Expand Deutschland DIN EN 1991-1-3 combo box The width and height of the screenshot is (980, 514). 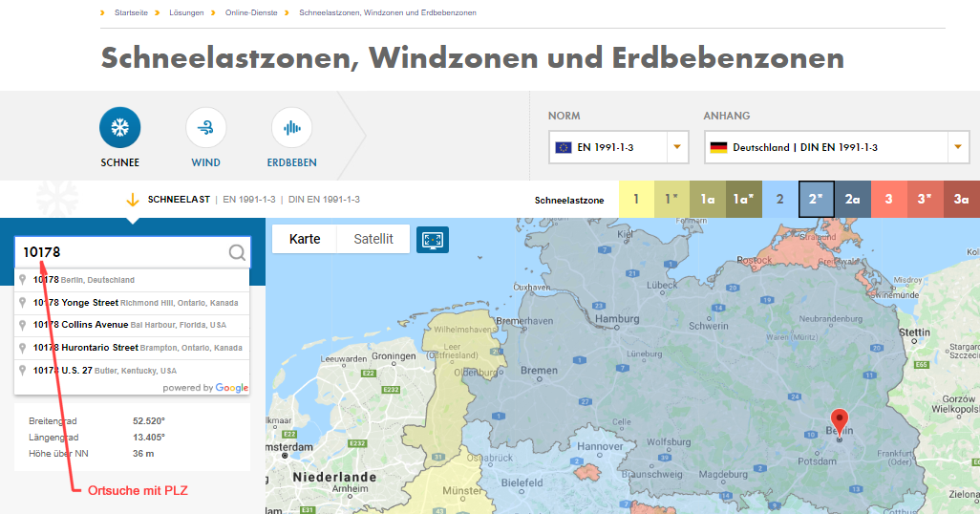[x=837, y=147]
